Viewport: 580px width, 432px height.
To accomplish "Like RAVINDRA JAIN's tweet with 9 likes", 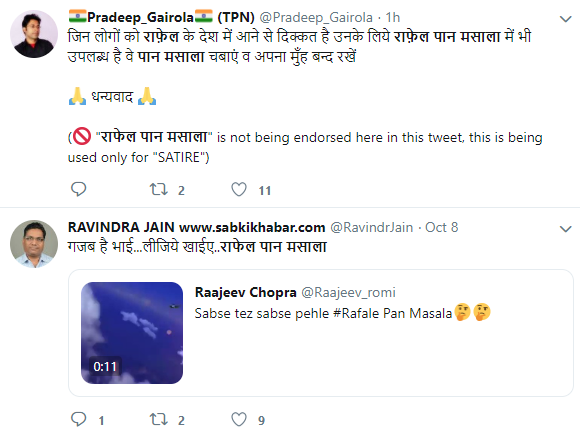I will pyautogui.click(x=239, y=419).
